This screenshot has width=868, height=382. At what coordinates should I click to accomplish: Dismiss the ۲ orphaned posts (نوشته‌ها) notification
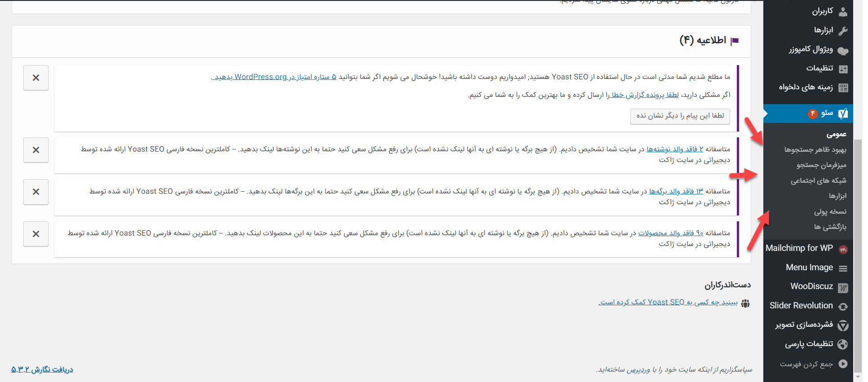[x=36, y=150]
